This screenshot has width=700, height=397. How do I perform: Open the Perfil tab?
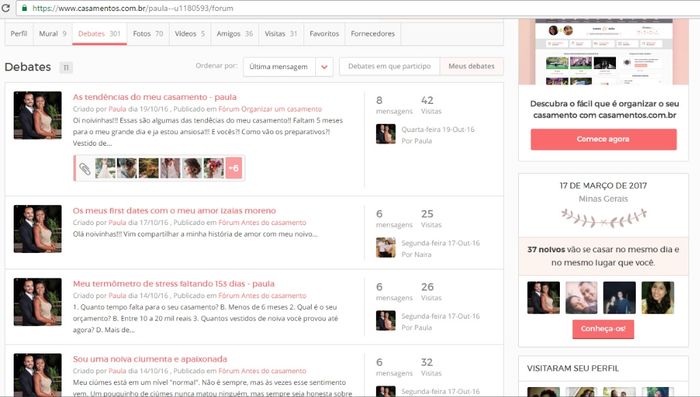tap(19, 33)
